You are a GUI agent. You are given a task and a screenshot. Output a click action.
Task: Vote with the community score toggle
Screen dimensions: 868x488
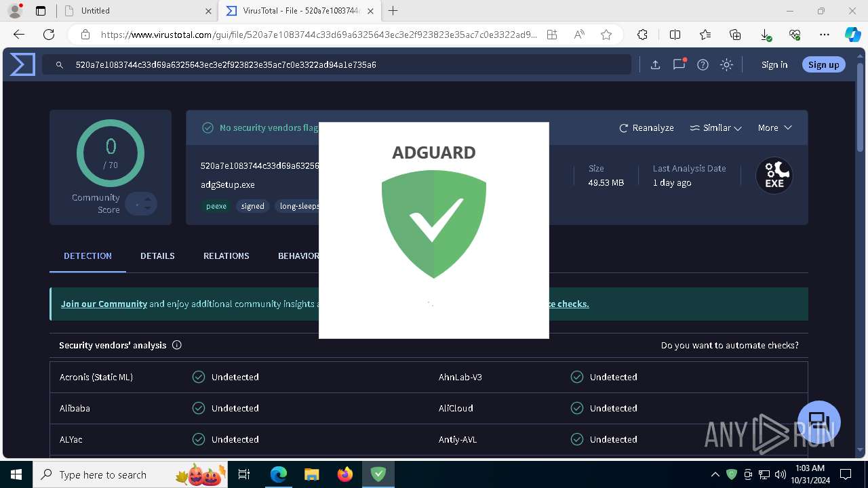[x=142, y=204]
